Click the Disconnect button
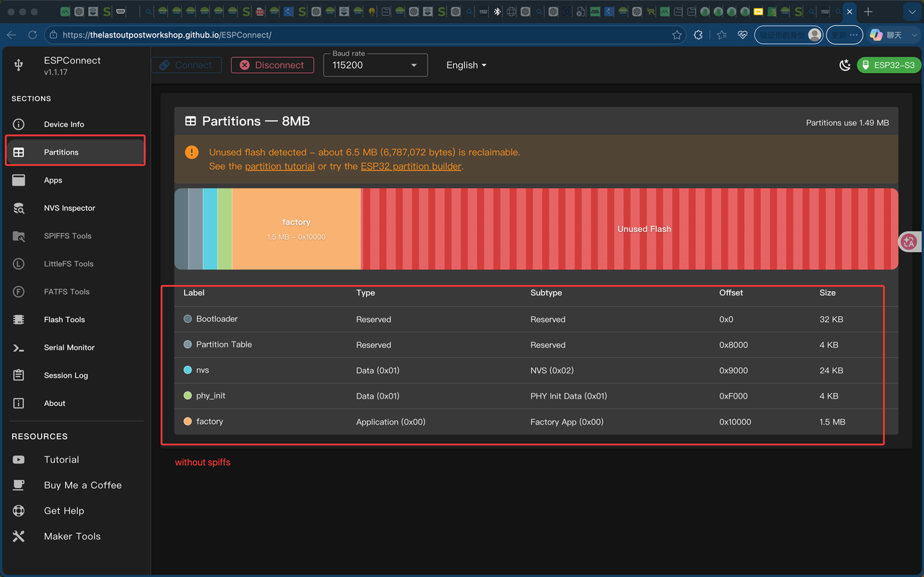The image size is (924, 577). pyautogui.click(x=272, y=65)
